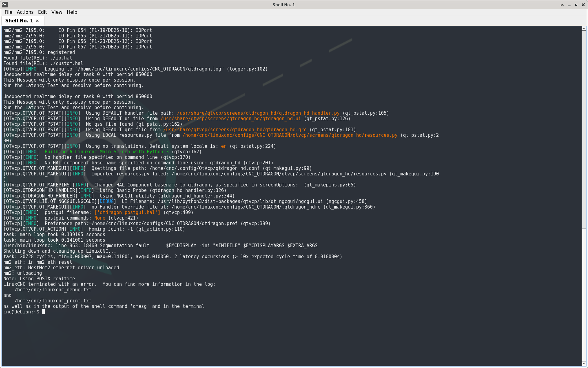Open the Help menu
This screenshot has width=588, height=368.
pos(72,12)
